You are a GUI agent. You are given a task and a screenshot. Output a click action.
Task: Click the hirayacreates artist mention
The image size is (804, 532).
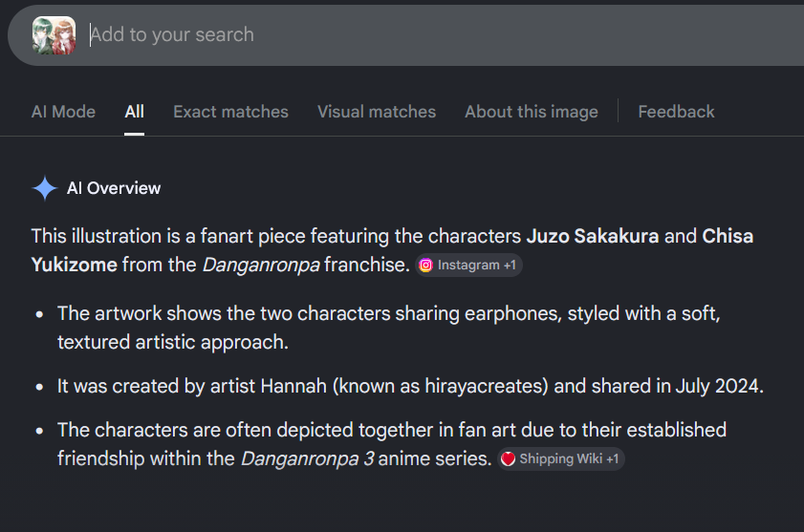click(x=487, y=386)
